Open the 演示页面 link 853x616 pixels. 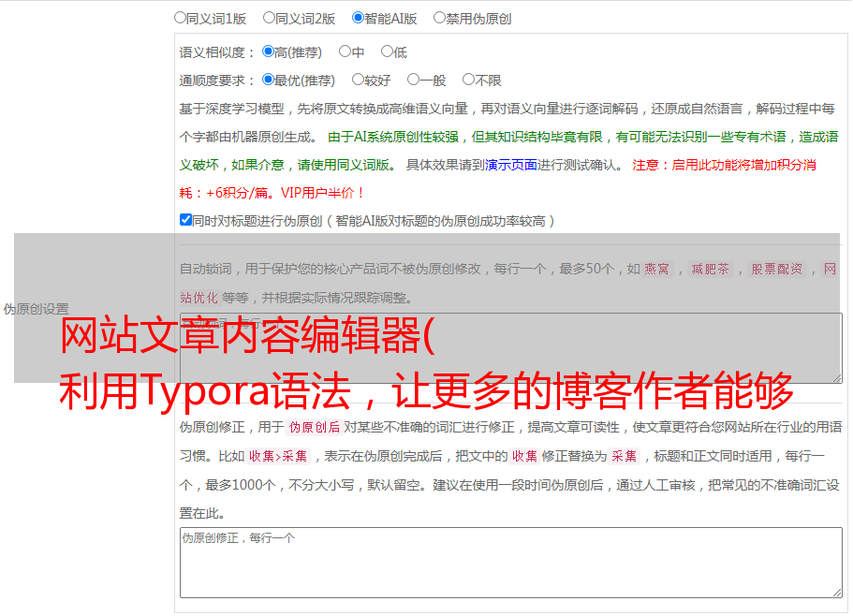click(x=511, y=165)
